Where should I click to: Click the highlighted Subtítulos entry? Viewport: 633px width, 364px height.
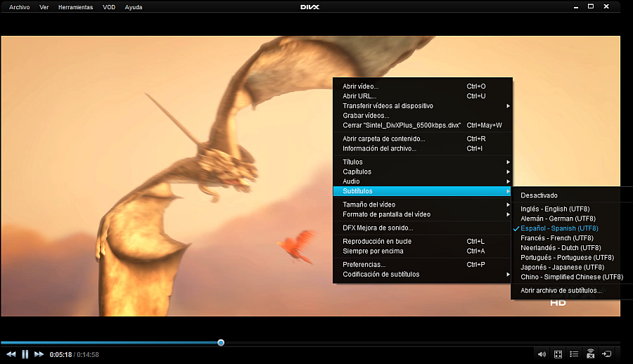(422, 191)
